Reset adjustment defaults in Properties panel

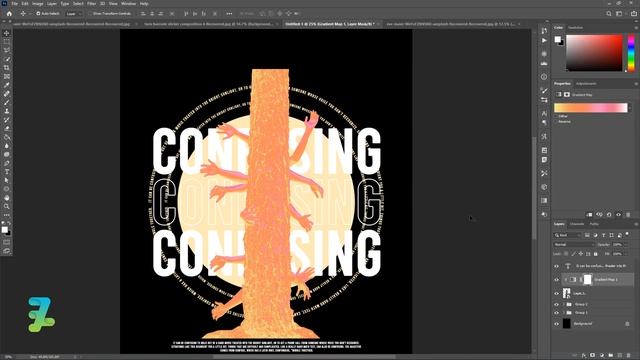(609, 214)
